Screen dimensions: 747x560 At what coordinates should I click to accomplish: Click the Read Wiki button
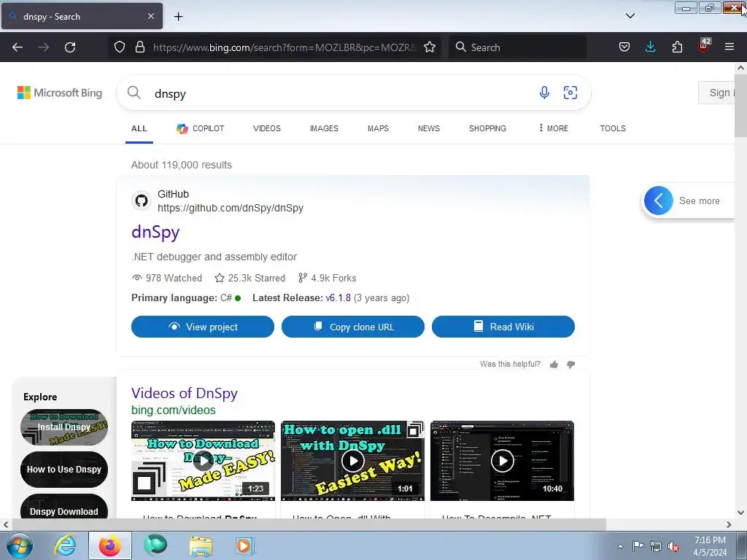[503, 327]
